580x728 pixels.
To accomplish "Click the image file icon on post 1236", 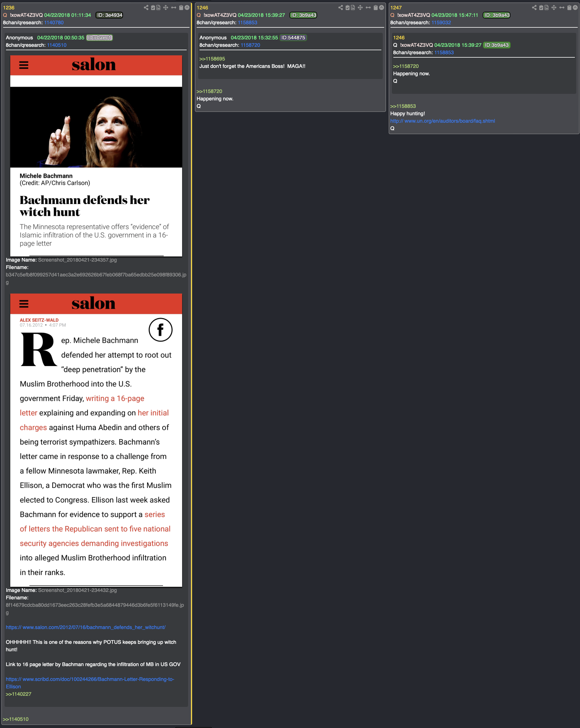I will (158, 7).
